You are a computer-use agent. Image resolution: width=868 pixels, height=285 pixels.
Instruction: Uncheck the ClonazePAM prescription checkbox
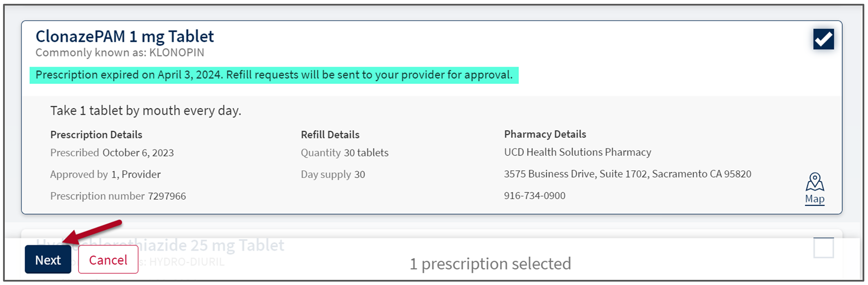pyautogui.click(x=823, y=39)
